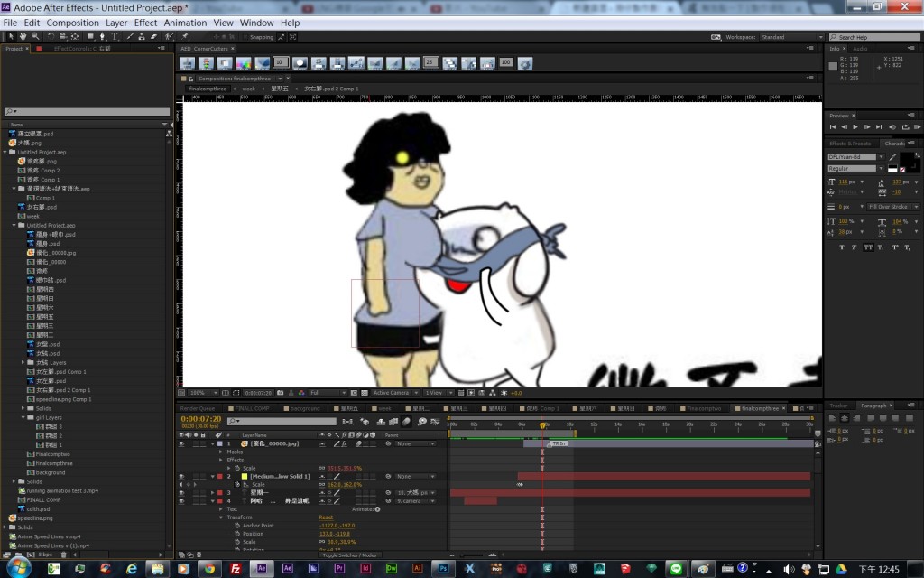Click the first AED_CornerCutters script icon
Screen dimensions: 924x578
point(188,63)
